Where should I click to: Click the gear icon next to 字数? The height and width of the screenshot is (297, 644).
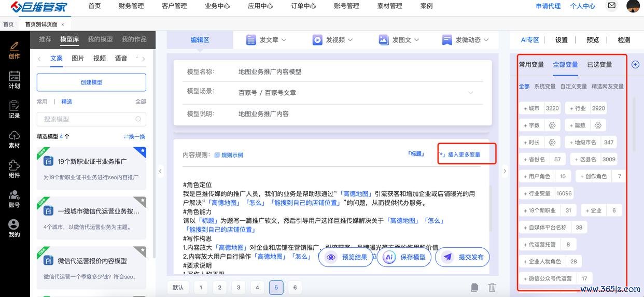click(x=552, y=125)
